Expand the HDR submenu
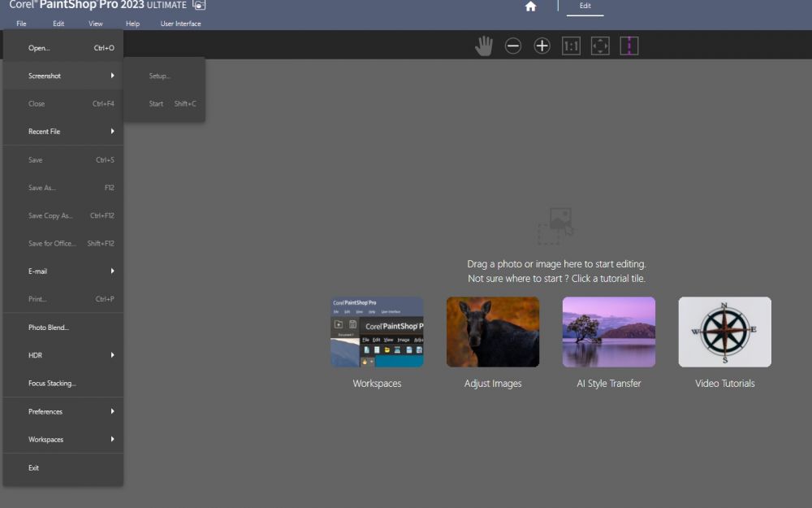Screen dimensions: 812x508 tap(63, 355)
